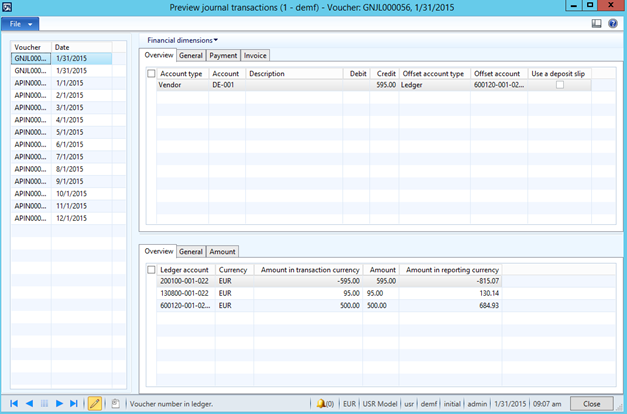The width and height of the screenshot is (627, 414).
Task: Toggle edit mode pencil icon
Action: (95, 403)
